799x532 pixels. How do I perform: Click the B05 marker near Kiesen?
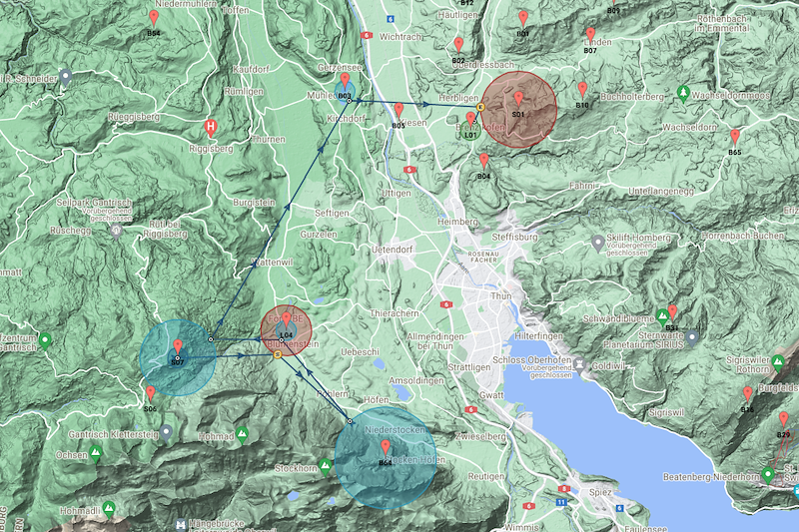click(x=399, y=112)
